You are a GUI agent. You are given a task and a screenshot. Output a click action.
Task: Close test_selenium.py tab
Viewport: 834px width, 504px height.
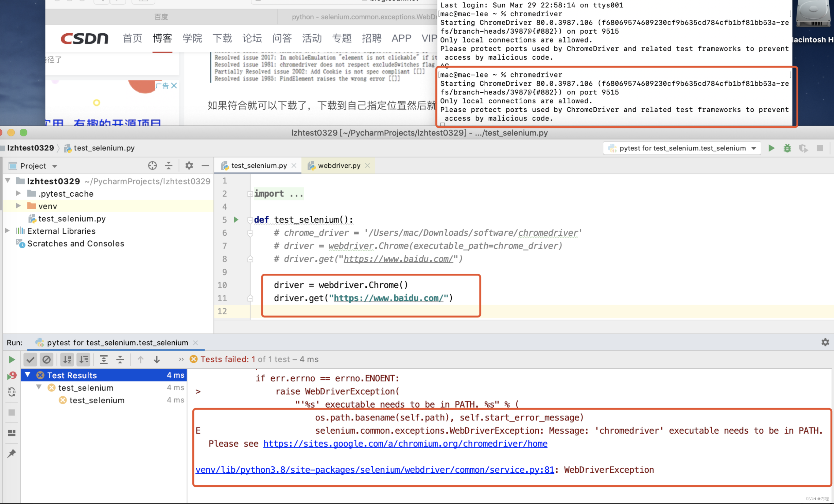click(294, 165)
